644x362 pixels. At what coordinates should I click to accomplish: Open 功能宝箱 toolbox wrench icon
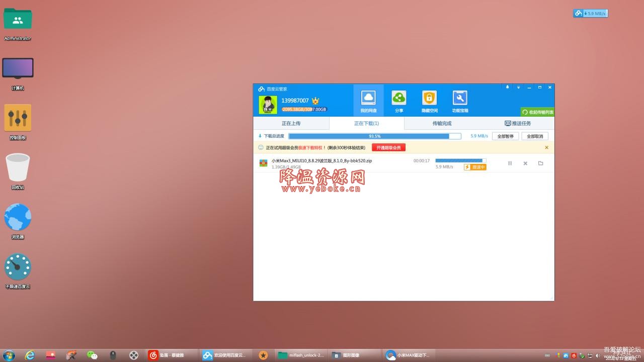coord(460,101)
